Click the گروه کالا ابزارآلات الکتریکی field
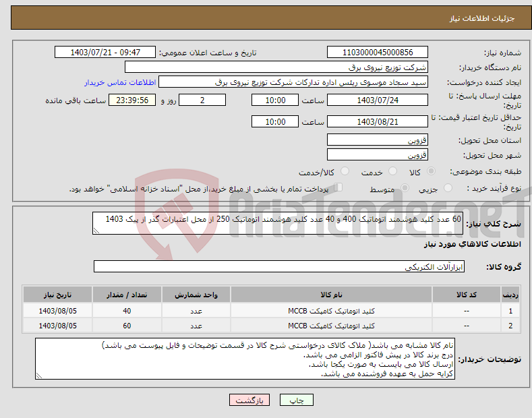Screen dimensions: 532x418 pos(279,266)
